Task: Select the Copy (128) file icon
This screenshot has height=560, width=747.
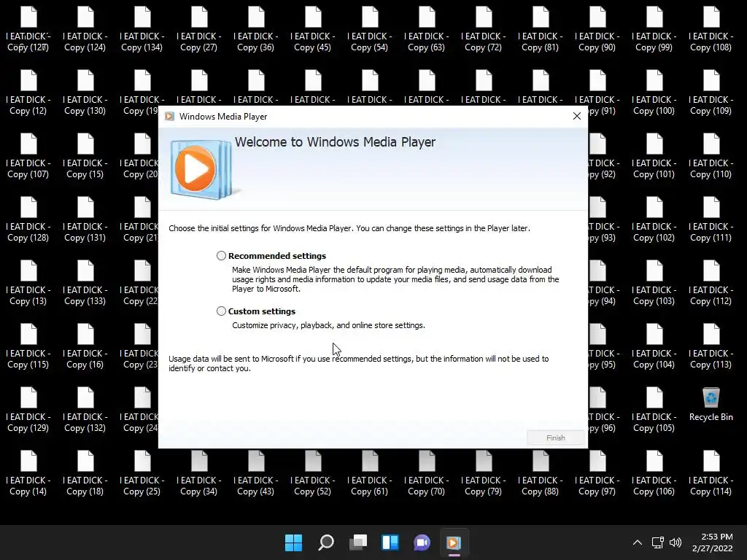Action: [28, 219]
